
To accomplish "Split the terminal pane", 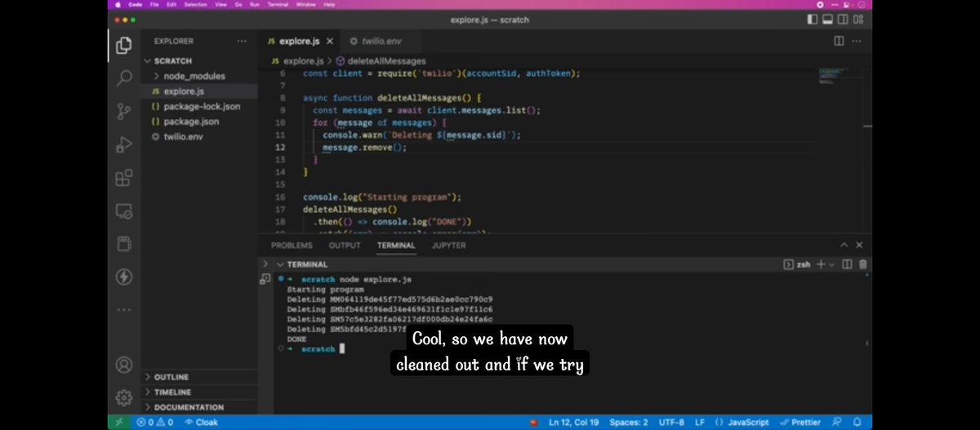I will tap(847, 264).
